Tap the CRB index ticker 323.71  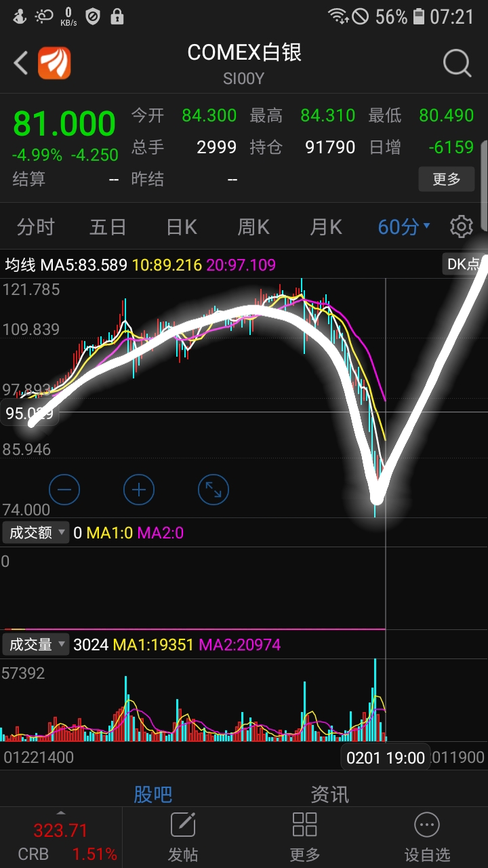[x=61, y=830]
